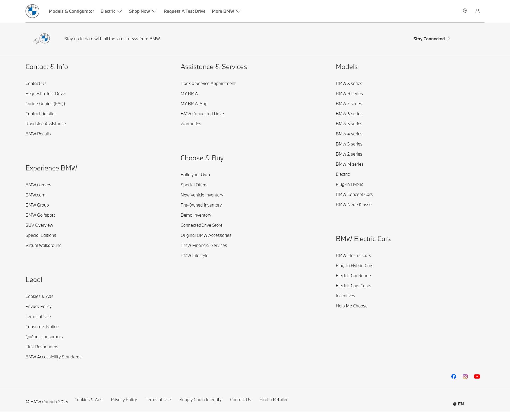Viewport: 510px width, 420px height.
Task: Open BMW Recalls link
Action: pyautogui.click(x=38, y=134)
